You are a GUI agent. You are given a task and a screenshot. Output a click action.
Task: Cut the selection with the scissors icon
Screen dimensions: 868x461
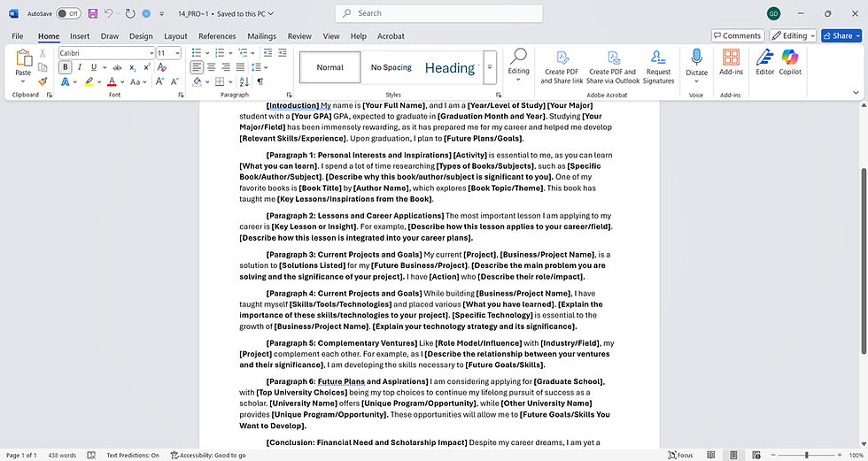(x=43, y=54)
